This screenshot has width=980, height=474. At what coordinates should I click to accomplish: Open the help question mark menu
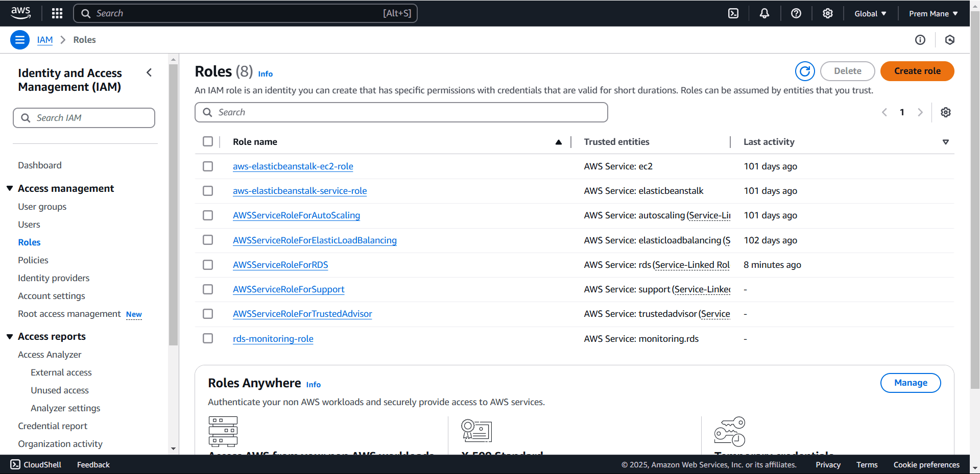click(796, 13)
